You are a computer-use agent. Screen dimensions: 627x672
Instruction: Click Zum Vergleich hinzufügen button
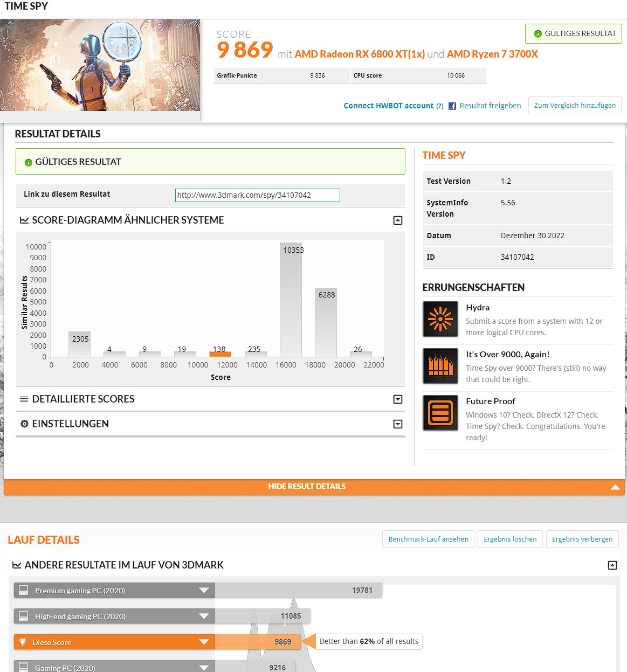pos(575,106)
